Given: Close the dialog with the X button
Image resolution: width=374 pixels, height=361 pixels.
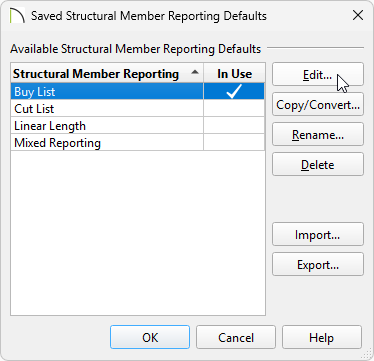Looking at the screenshot, I should pos(358,15).
